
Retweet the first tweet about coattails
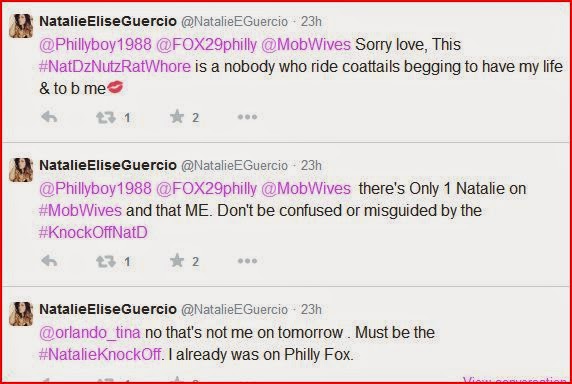point(106,117)
